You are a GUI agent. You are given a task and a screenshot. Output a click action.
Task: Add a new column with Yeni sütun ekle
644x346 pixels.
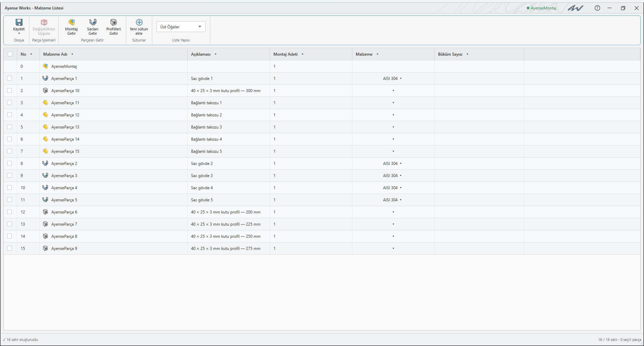pyautogui.click(x=139, y=27)
